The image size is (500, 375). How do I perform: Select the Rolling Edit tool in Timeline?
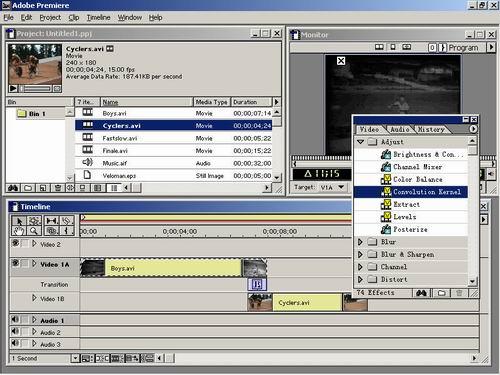[x=52, y=220]
